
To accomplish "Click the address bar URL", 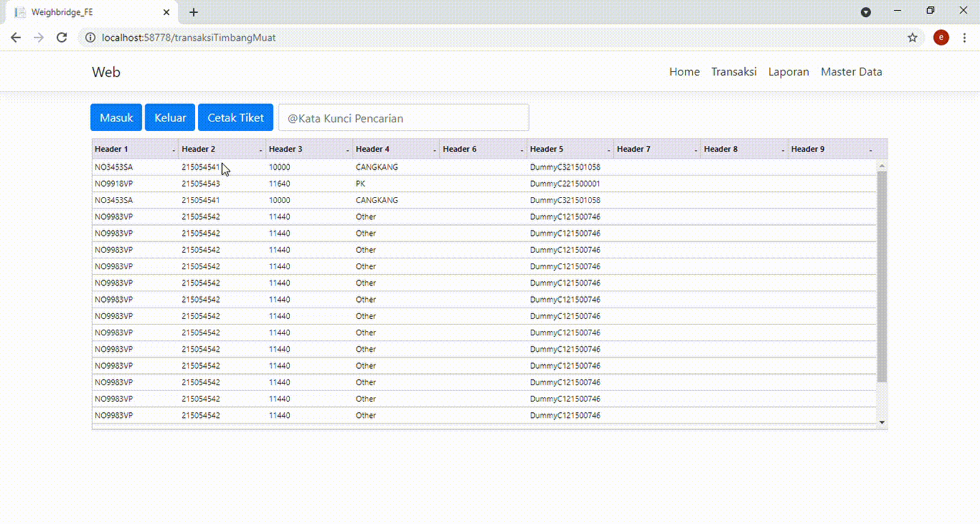I will click(189, 38).
